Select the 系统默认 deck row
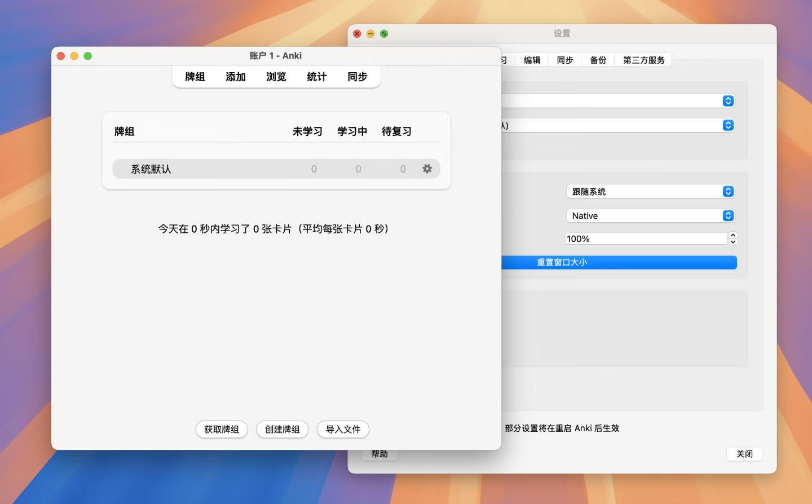The width and height of the screenshot is (812, 504). pyautogui.click(x=276, y=169)
